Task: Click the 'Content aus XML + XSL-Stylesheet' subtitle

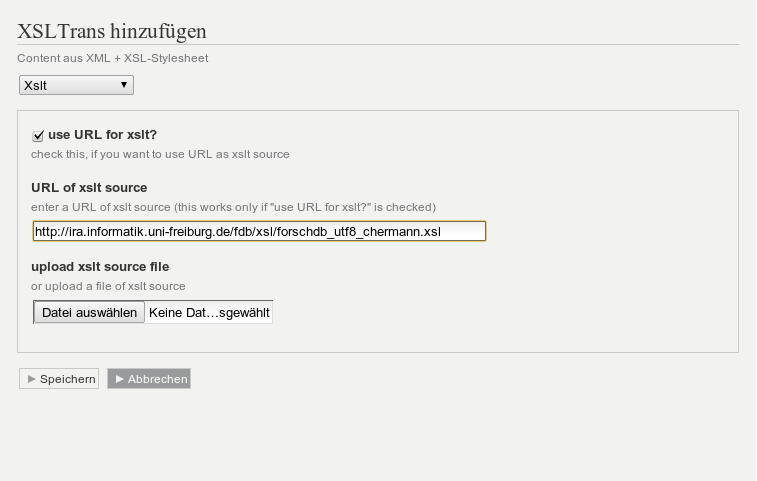Action: pos(112,58)
